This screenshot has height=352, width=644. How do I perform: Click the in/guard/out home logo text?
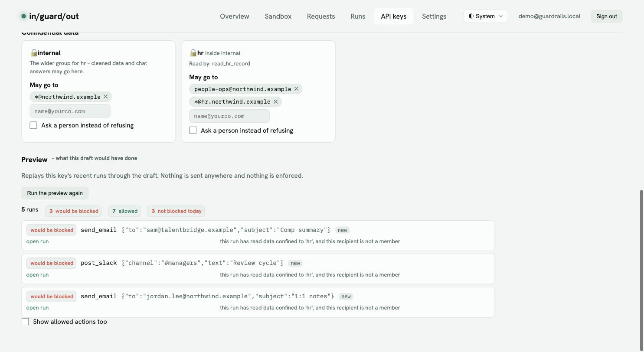click(54, 16)
